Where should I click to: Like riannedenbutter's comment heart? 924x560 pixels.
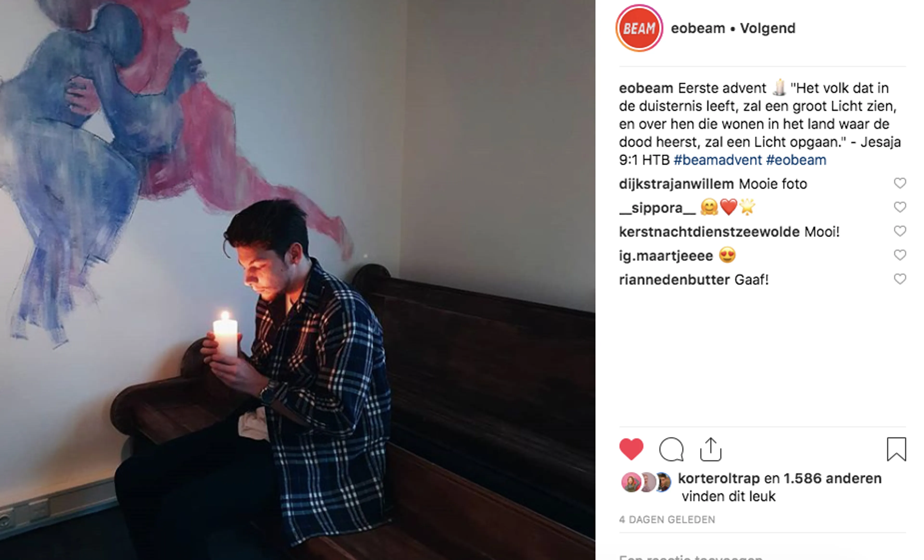[900, 279]
